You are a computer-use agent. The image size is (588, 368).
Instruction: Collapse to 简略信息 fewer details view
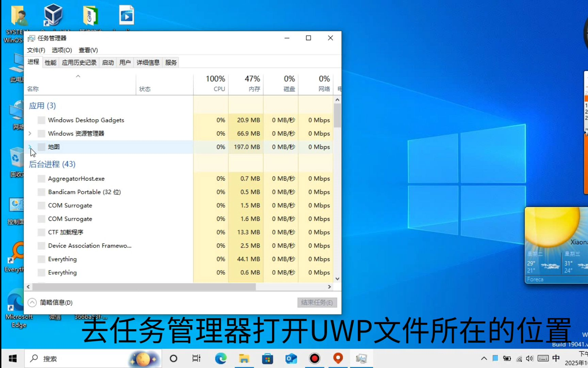tap(50, 303)
